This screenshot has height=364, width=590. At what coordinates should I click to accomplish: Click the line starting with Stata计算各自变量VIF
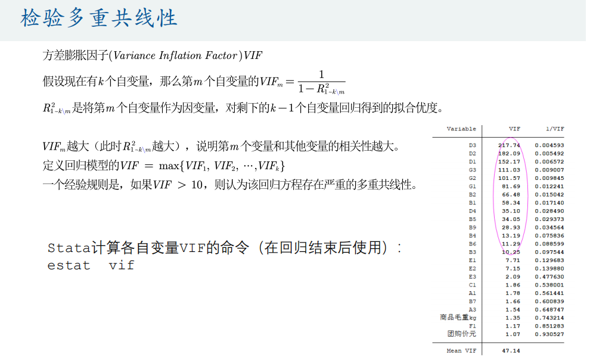224,248
